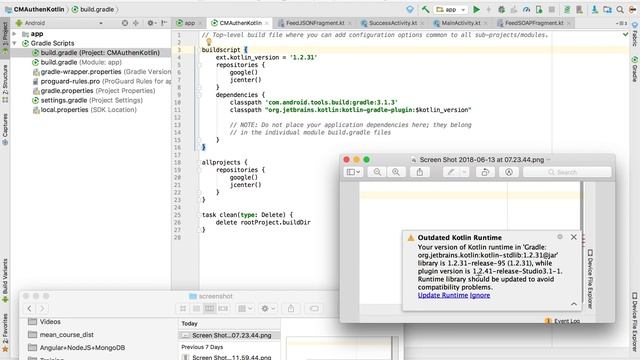Viewport: 640px width, 360px height.
Task: Click the yellow lightbulb intention icon
Action: point(209,42)
